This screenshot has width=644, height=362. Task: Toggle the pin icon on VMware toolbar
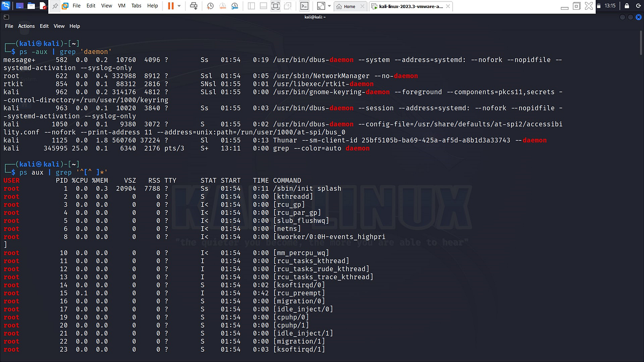[56, 6]
